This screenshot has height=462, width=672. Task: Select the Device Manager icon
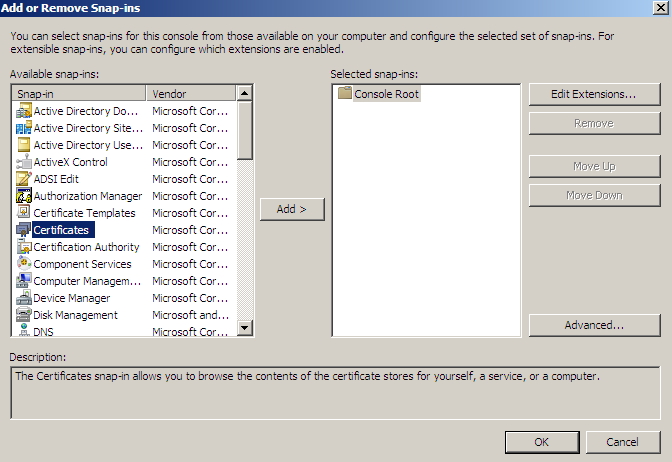(x=24, y=298)
